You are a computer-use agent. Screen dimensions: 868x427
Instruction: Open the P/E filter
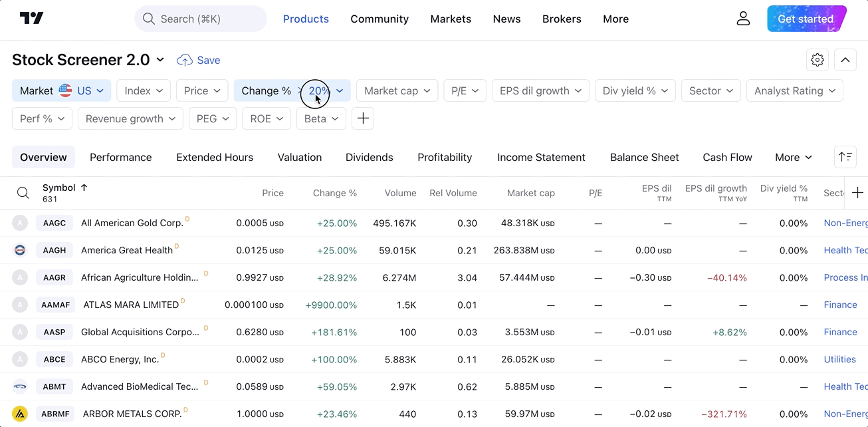(x=465, y=90)
